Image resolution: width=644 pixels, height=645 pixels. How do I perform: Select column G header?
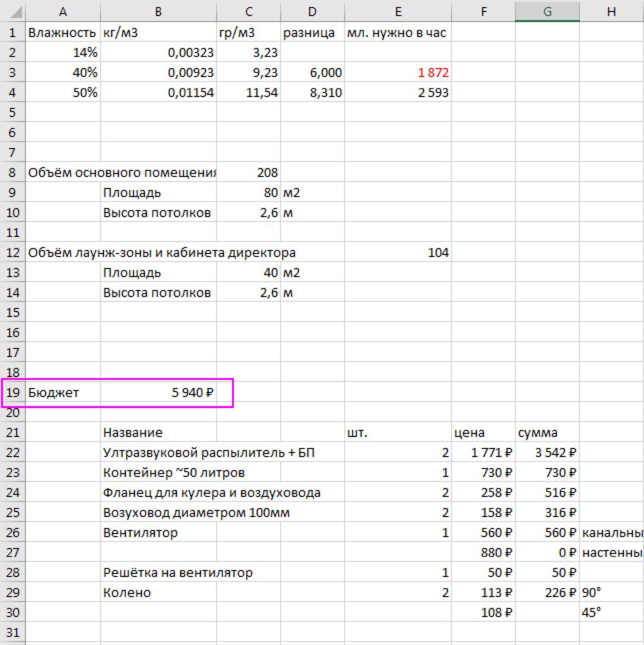pyautogui.click(x=547, y=11)
